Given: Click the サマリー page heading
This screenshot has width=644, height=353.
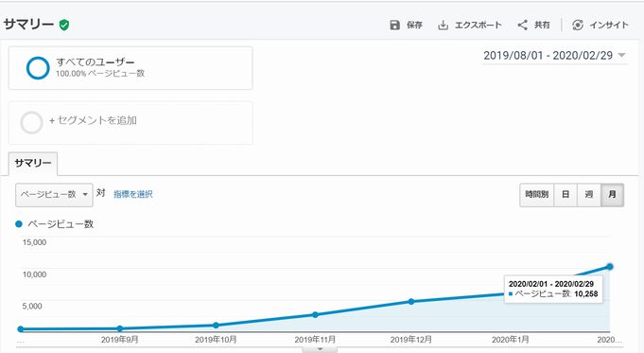Looking at the screenshot, I should point(28,25).
